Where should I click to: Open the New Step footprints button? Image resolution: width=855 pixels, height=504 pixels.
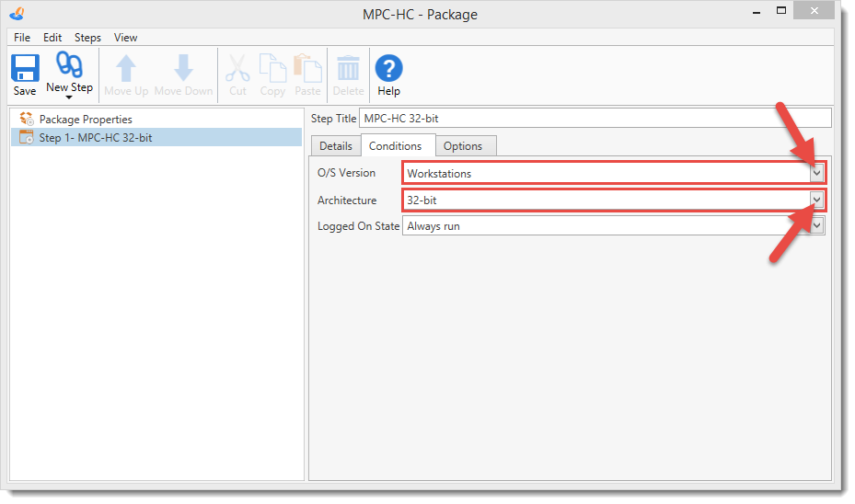[69, 64]
